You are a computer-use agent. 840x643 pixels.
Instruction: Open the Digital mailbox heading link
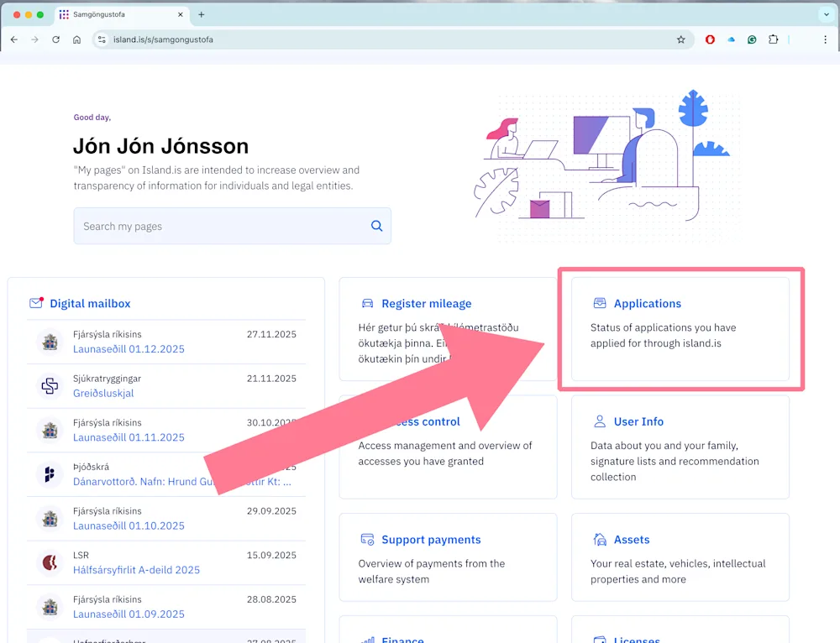tap(90, 304)
